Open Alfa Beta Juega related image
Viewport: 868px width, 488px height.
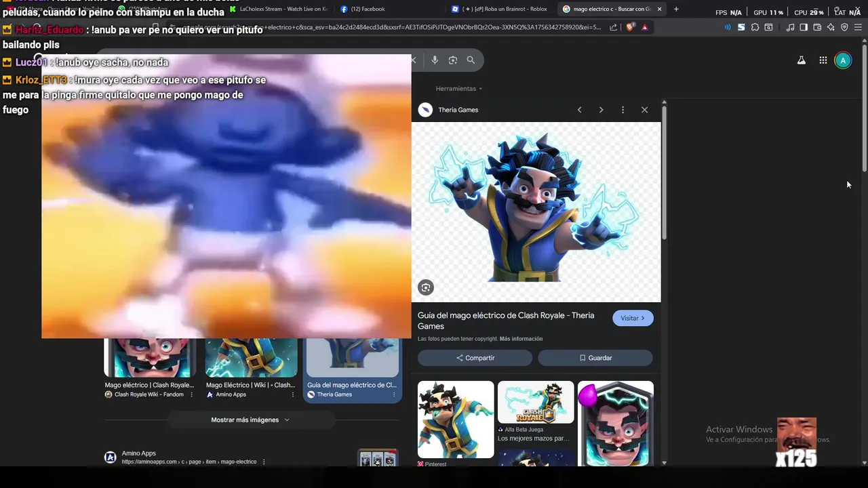536,402
